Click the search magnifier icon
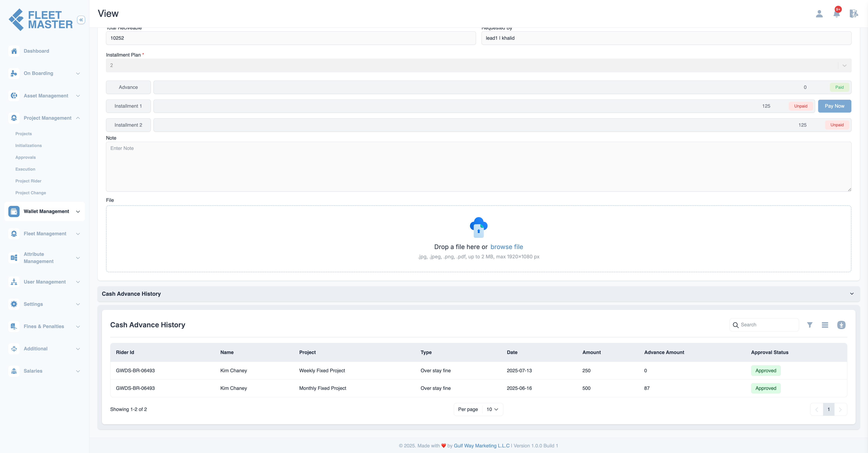 point(736,325)
